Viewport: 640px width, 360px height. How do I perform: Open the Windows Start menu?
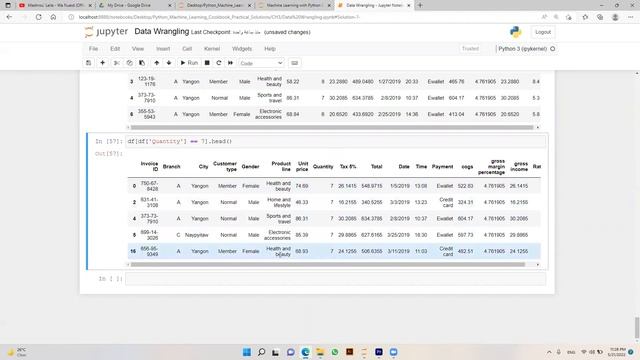point(247,352)
